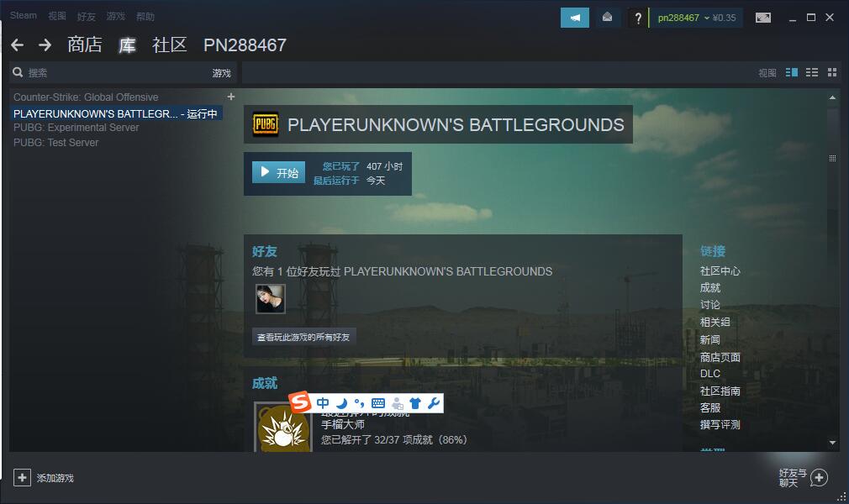849x504 pixels.
Task: Click the 添加游戏 plus icon
Action: 22,477
